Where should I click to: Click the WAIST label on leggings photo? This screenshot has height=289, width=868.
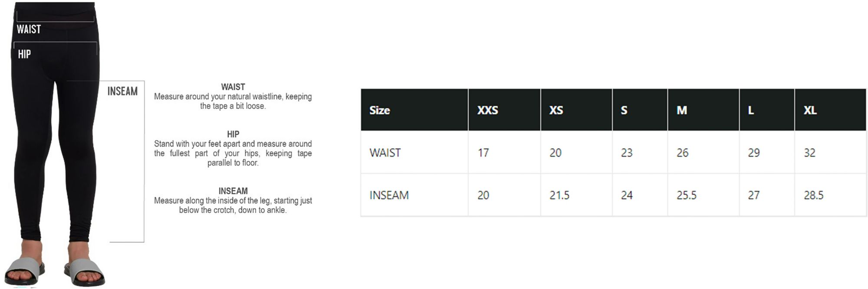point(29,29)
